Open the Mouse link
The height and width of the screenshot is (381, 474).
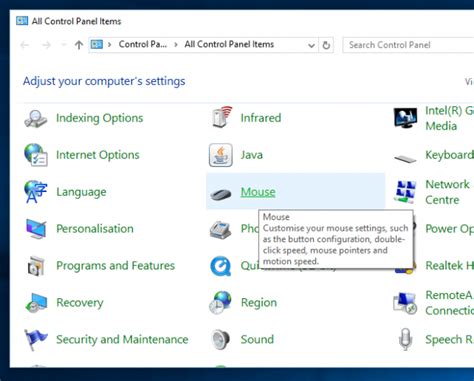point(258,192)
